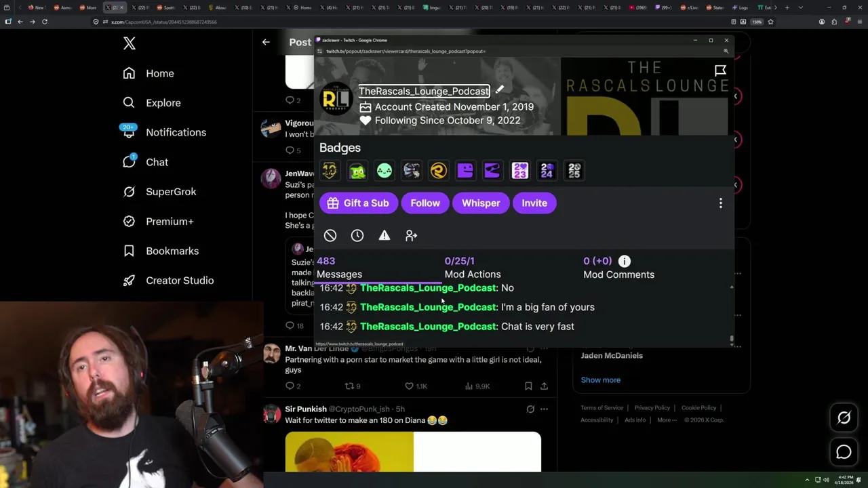Image resolution: width=868 pixels, height=488 pixels.
Task: Click the first gold subscriber badge
Action: coord(330,171)
